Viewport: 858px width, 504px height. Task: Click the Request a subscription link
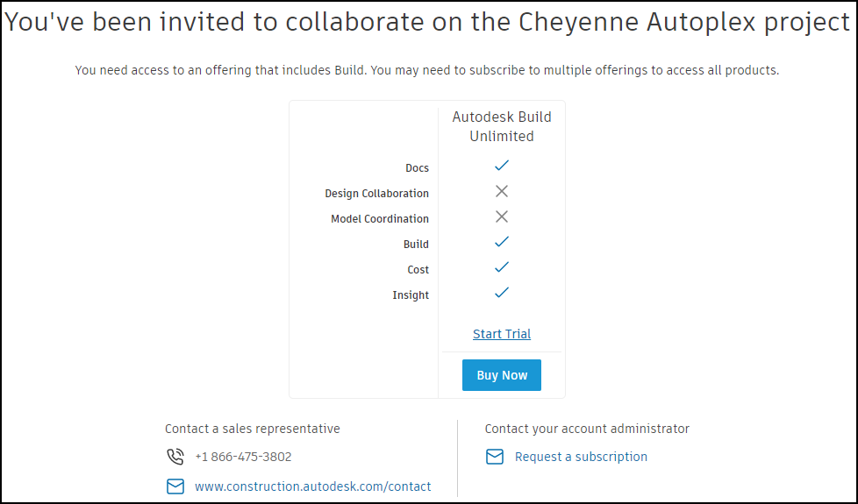581,457
